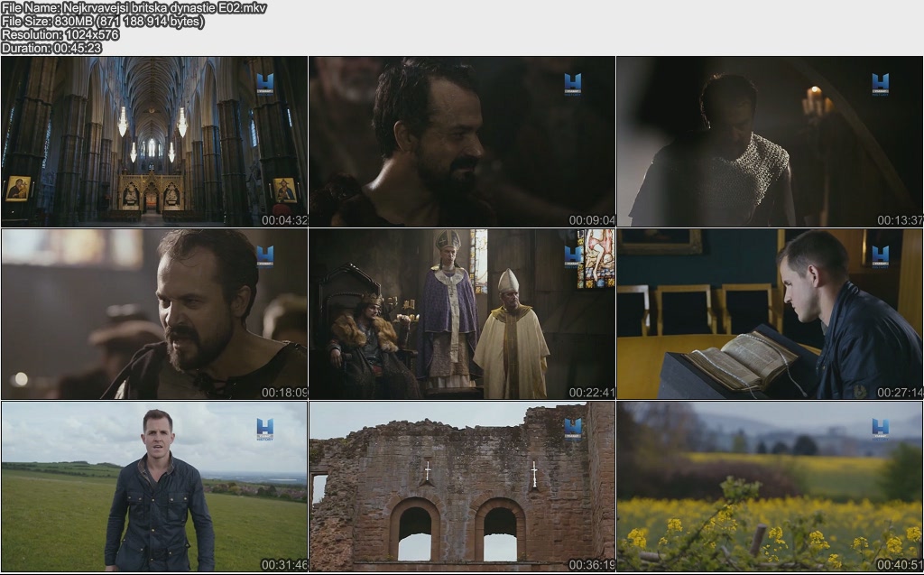Select the yellow flower field thumbnail

coord(770,487)
